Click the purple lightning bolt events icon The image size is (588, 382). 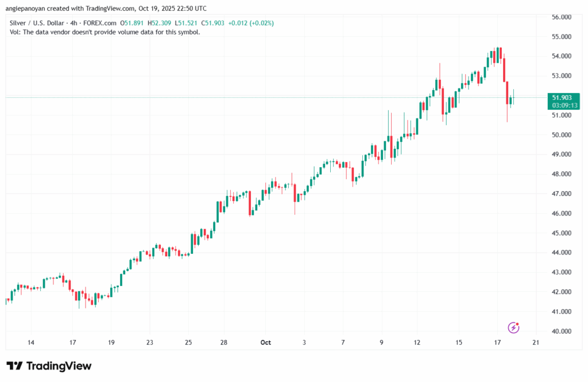point(514,327)
